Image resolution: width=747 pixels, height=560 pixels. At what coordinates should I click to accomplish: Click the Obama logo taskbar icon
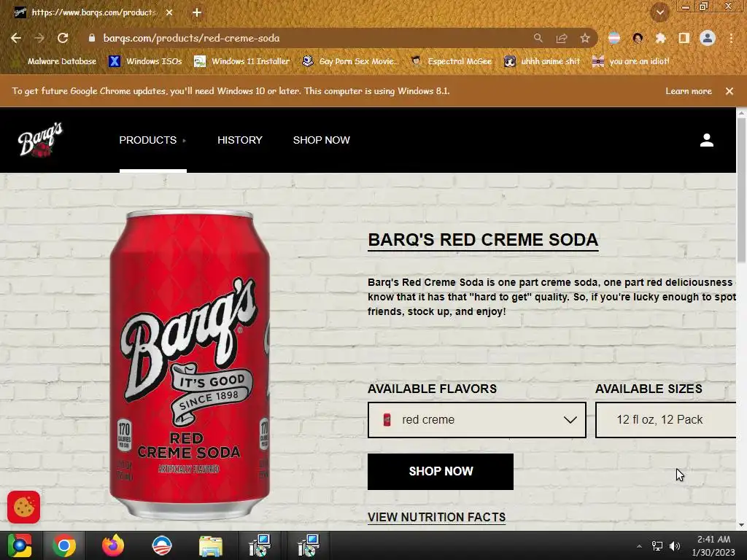point(161,545)
